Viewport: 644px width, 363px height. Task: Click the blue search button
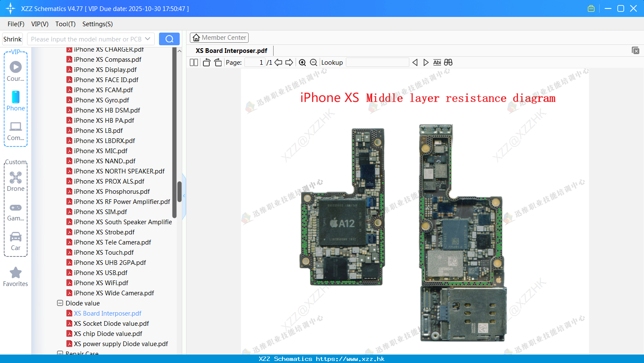click(x=169, y=39)
